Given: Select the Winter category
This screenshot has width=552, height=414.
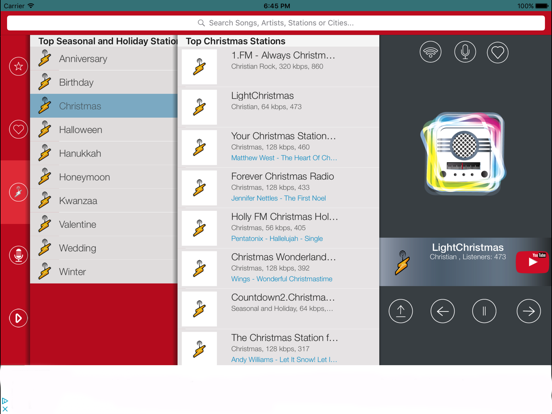Looking at the screenshot, I should click(x=104, y=271).
